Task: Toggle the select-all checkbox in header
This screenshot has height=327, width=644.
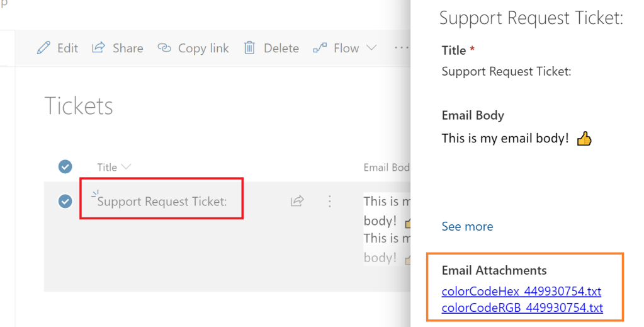Action: coord(65,167)
